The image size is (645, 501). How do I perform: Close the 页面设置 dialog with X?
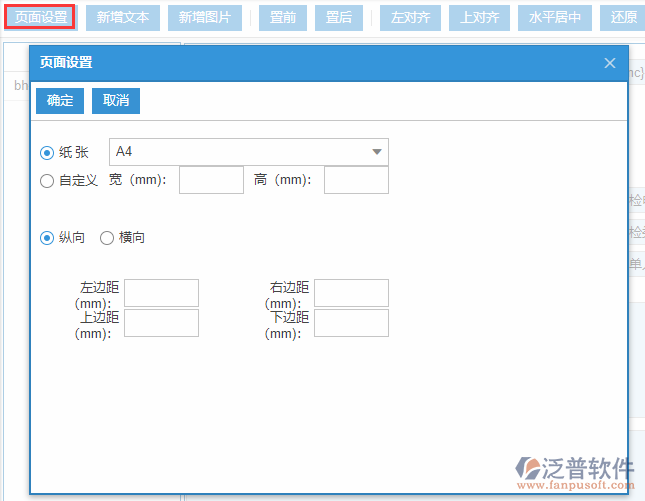click(x=610, y=63)
